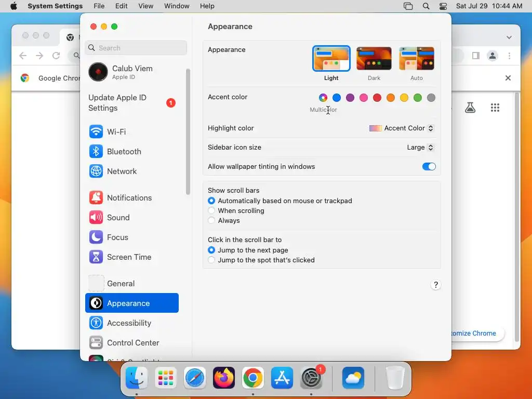Screen dimensions: 532x399
Task: Select Green accent color
Action: pos(418,98)
